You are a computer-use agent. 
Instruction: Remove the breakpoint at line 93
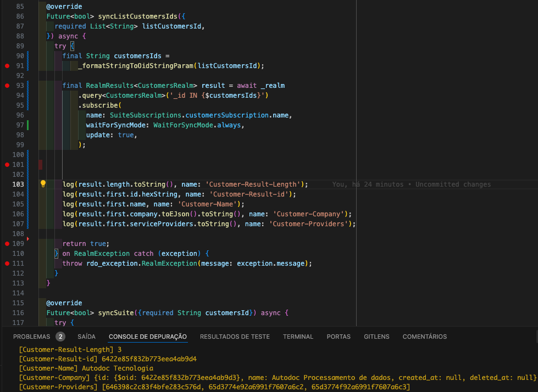(x=7, y=86)
